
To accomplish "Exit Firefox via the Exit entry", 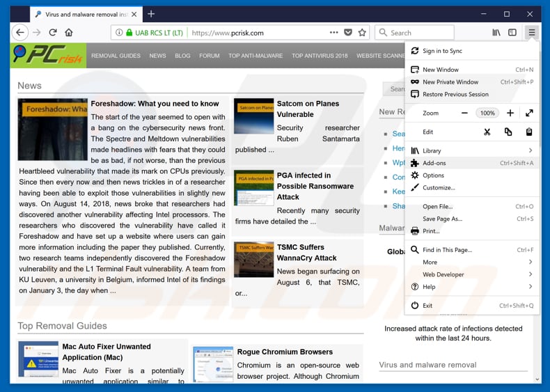I will pyautogui.click(x=472, y=306).
